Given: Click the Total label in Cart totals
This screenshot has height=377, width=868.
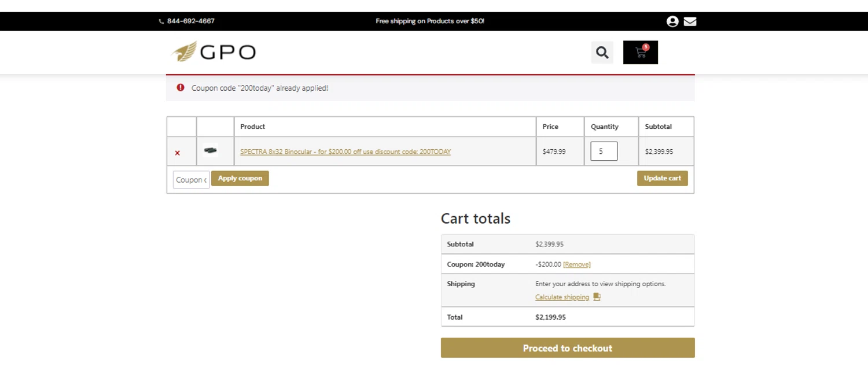Looking at the screenshot, I should pyautogui.click(x=455, y=317).
